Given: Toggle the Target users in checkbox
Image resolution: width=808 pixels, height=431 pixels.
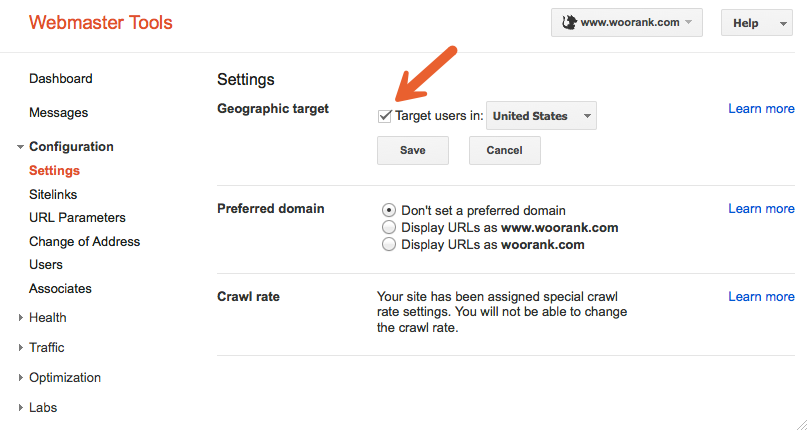Looking at the screenshot, I should pos(384,116).
